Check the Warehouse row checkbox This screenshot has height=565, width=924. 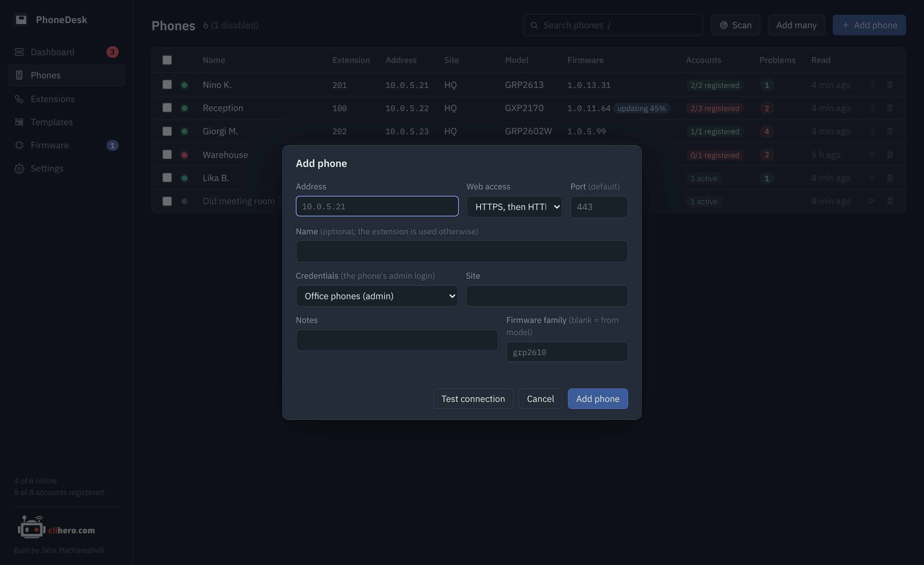(x=167, y=154)
